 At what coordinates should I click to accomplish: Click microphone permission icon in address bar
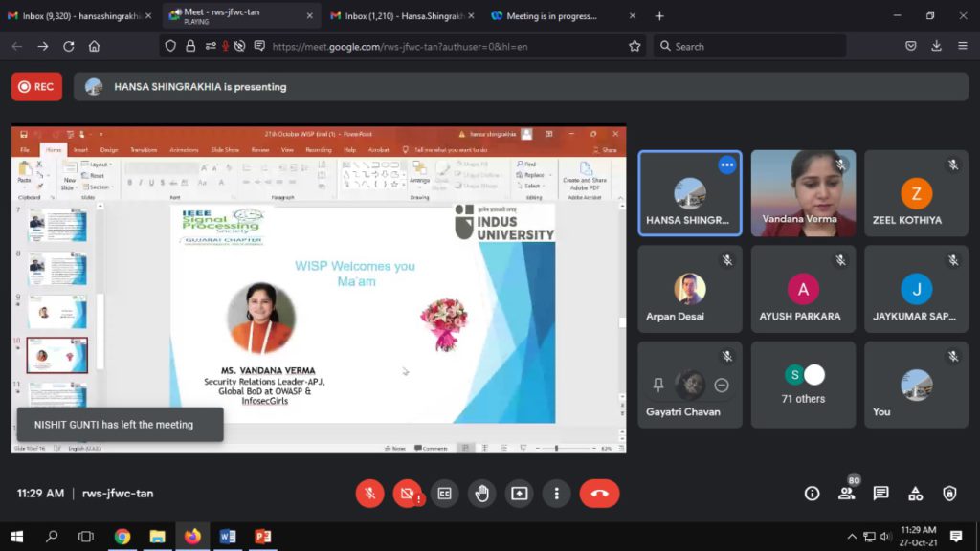(x=225, y=46)
